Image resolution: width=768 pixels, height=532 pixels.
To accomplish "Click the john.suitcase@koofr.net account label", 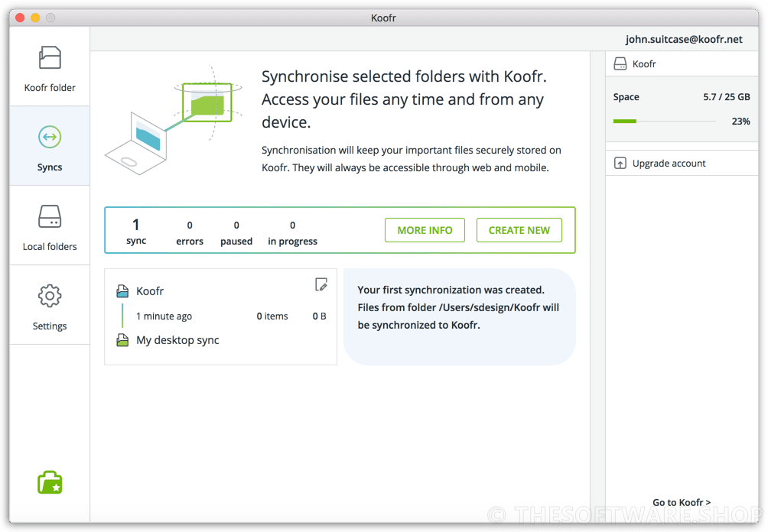I will click(684, 40).
